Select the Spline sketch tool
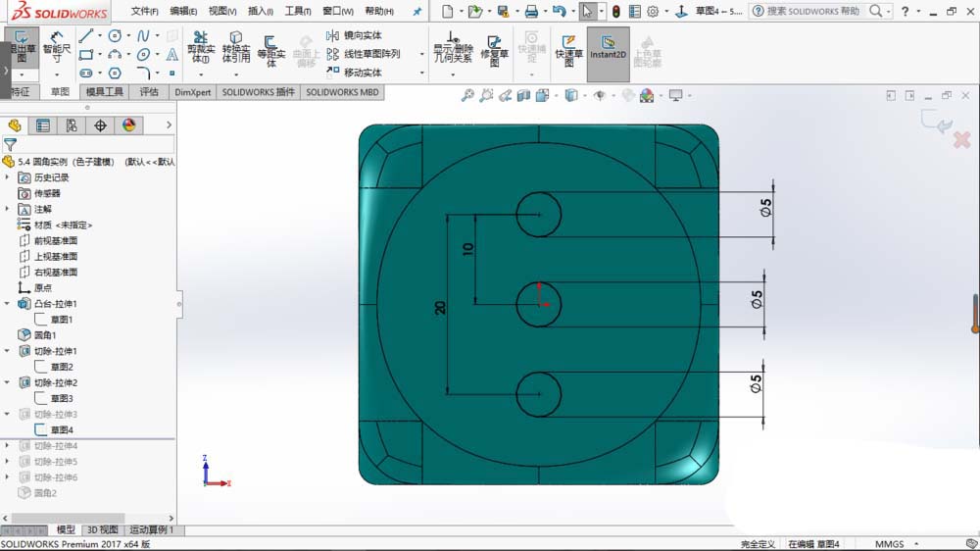This screenshot has width=980, height=551. pyautogui.click(x=144, y=35)
